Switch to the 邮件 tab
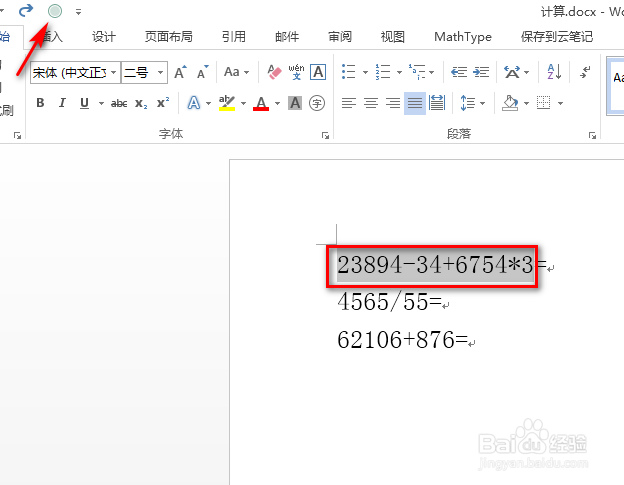Viewport: 624px width, 485px height. point(287,37)
